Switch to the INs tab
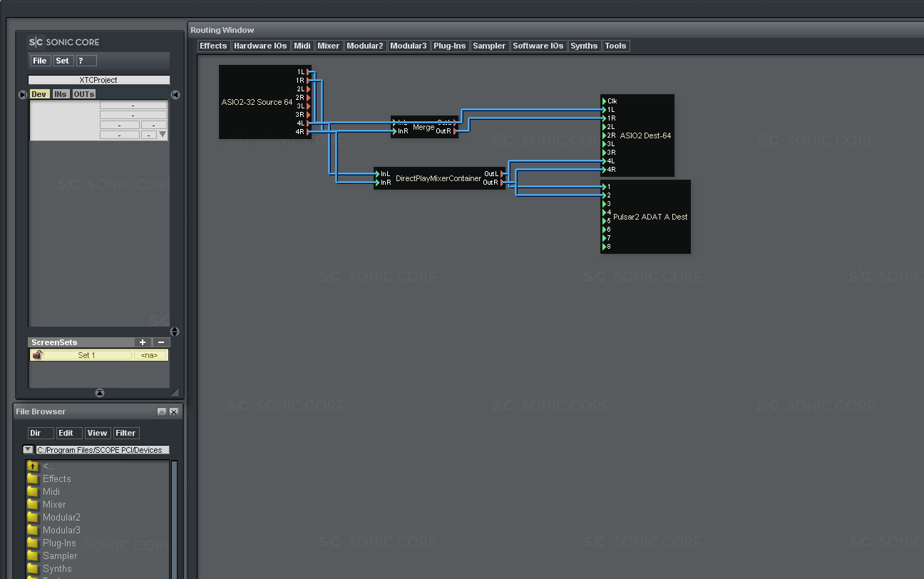This screenshot has height=579, width=924. tap(61, 94)
